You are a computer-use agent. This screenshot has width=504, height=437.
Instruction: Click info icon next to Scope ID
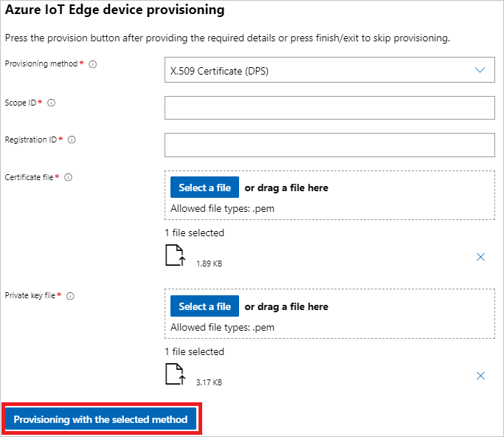coord(51,103)
